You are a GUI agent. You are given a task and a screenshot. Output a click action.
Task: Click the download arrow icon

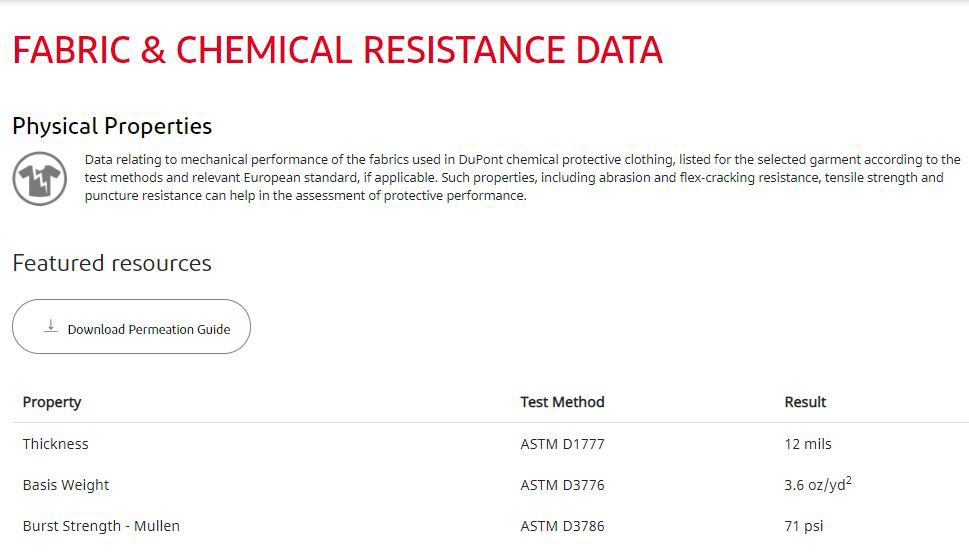(51, 326)
